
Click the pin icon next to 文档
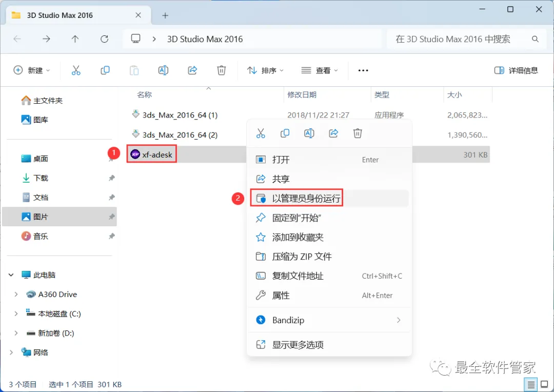point(112,197)
